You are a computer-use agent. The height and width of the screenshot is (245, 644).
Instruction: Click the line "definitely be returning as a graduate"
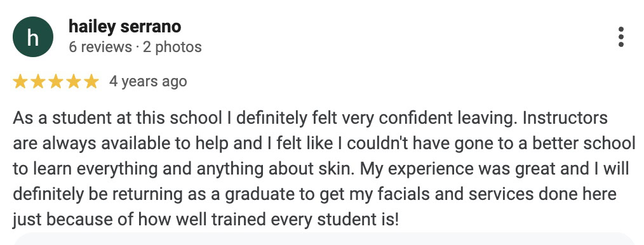(x=314, y=194)
